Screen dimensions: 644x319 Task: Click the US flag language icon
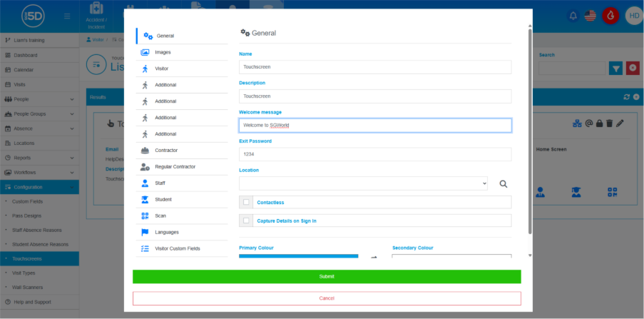591,16
